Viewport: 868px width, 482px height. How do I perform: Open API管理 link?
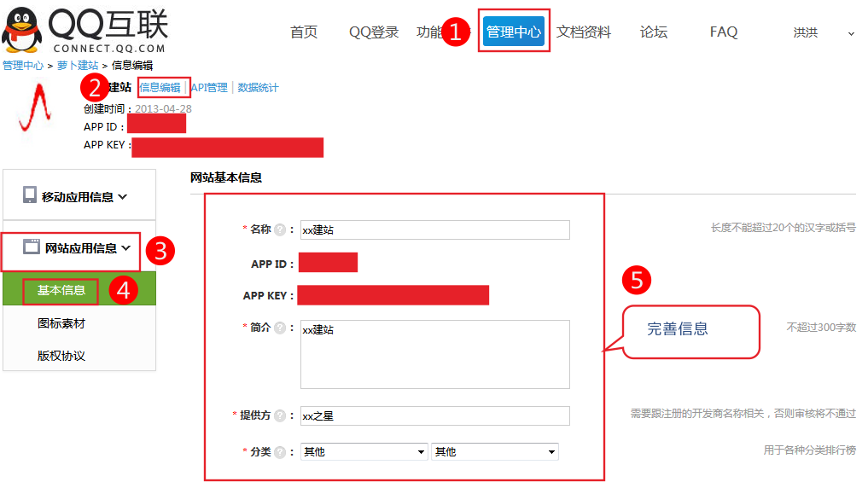coord(209,87)
